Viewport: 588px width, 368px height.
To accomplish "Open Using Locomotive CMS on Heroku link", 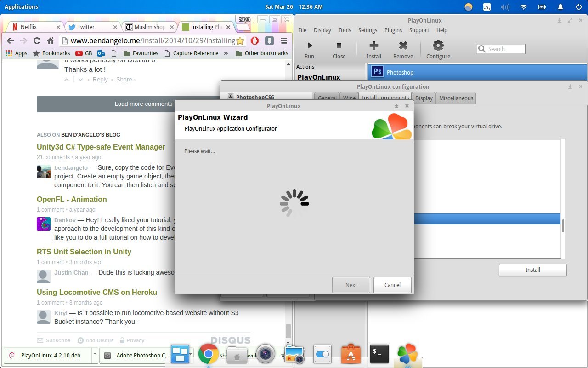I will [x=97, y=293].
